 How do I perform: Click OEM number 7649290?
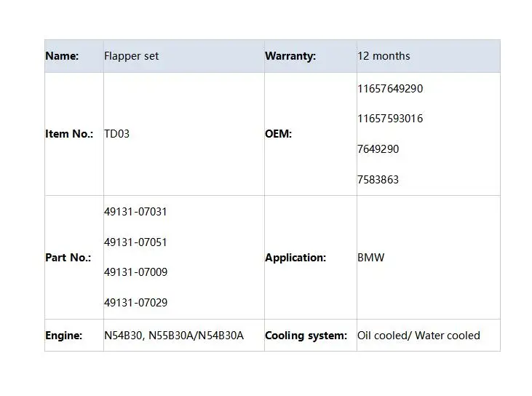(x=378, y=149)
